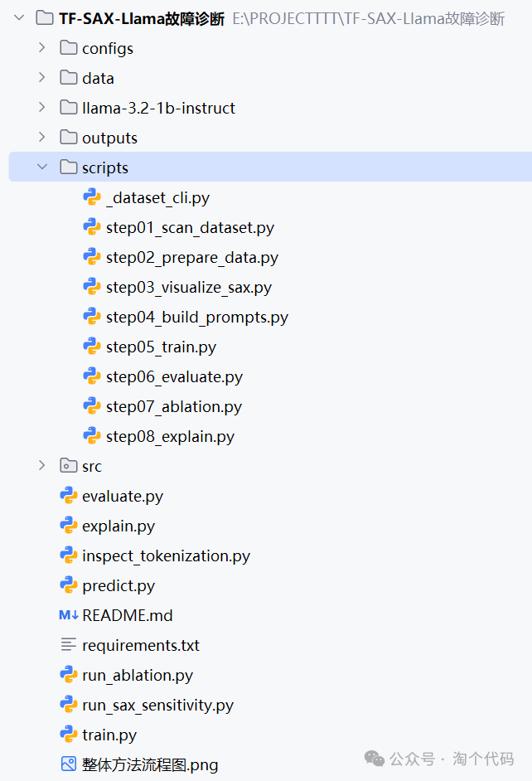Expand the llama-3.2-1b-instruct folder chevron

tap(42, 108)
